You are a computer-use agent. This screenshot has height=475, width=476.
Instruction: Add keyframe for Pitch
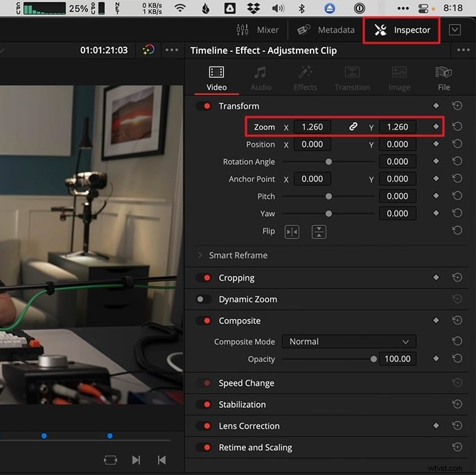point(436,196)
